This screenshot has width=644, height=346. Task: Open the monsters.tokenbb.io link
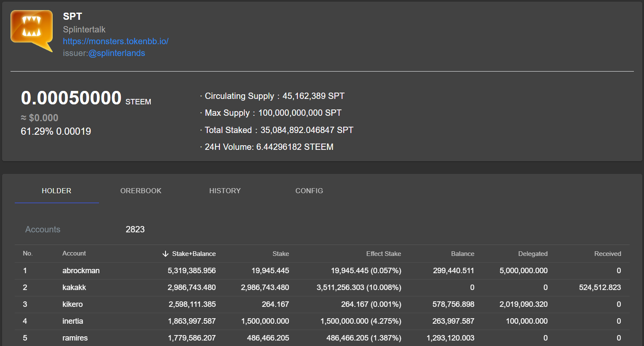click(116, 41)
